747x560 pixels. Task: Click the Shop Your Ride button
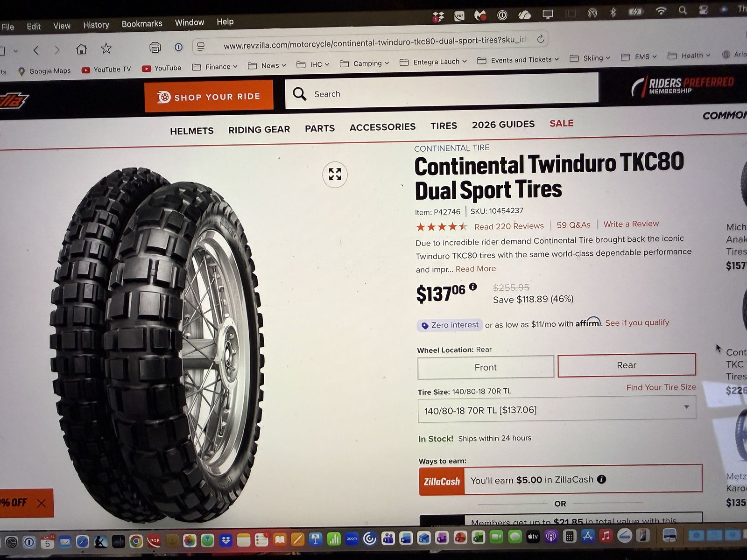click(209, 96)
